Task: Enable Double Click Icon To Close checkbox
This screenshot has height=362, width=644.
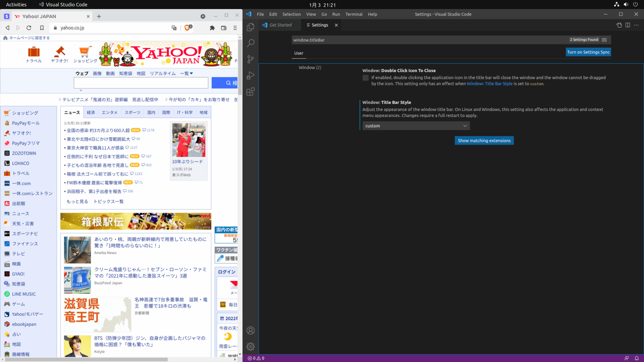Action: [x=366, y=78]
